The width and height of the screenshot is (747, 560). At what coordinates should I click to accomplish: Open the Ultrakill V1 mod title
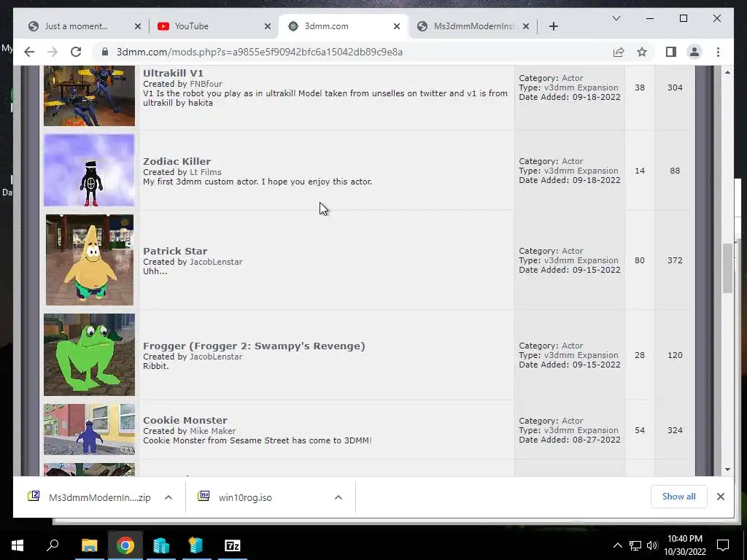(x=173, y=73)
